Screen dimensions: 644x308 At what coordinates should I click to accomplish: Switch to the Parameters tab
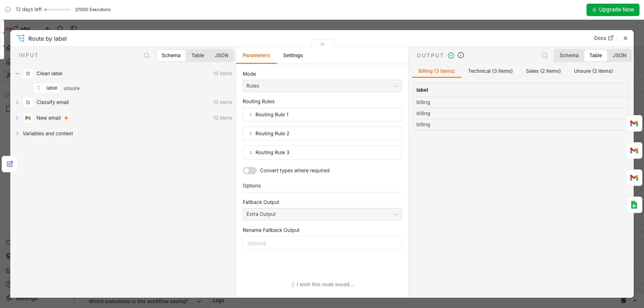256,56
